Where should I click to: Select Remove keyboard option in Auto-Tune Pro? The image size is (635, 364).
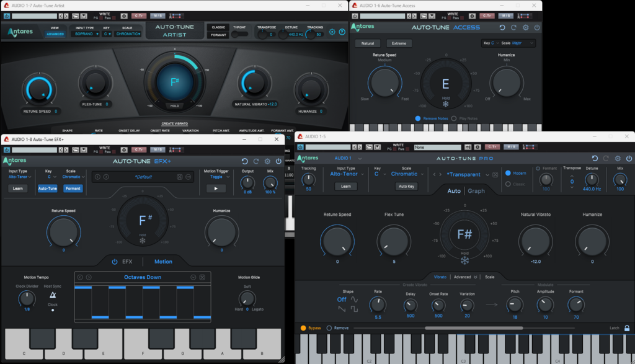tap(329, 328)
